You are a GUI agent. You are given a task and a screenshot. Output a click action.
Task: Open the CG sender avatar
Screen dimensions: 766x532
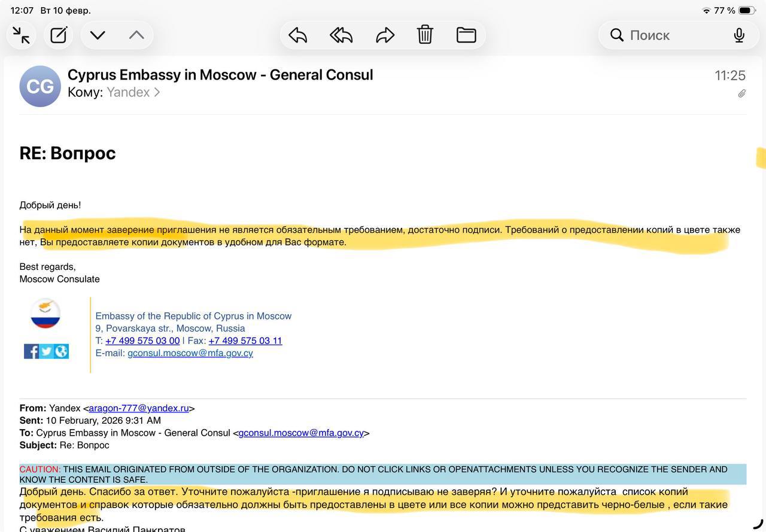40,87
